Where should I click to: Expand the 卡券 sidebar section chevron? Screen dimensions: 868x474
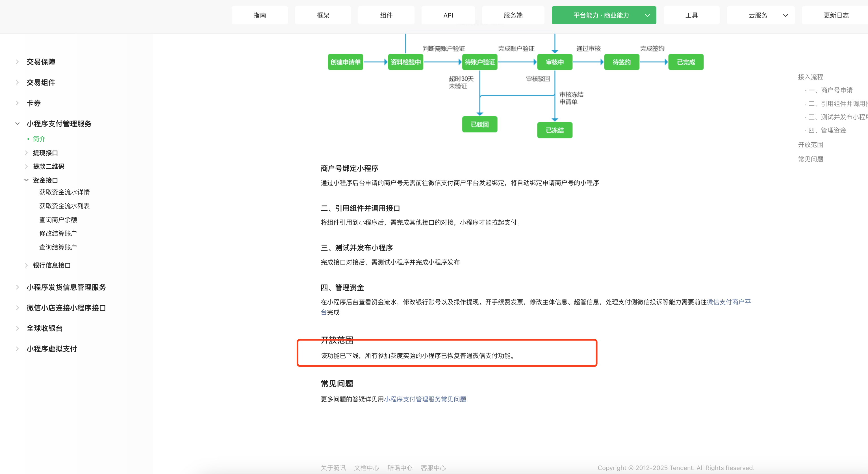click(x=17, y=103)
